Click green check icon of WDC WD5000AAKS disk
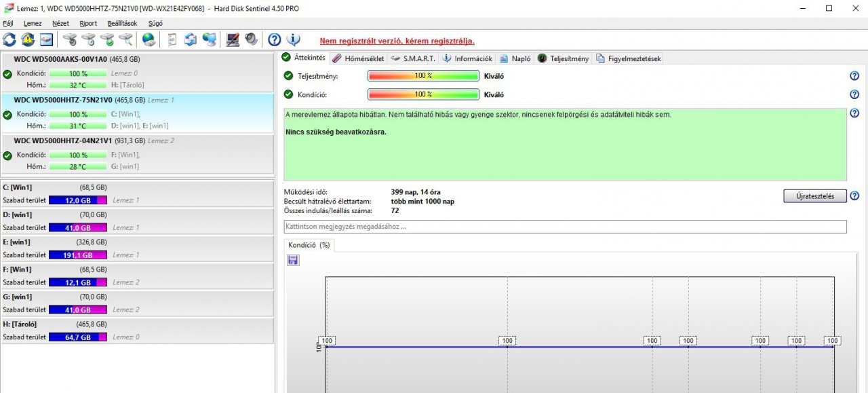 coord(7,74)
